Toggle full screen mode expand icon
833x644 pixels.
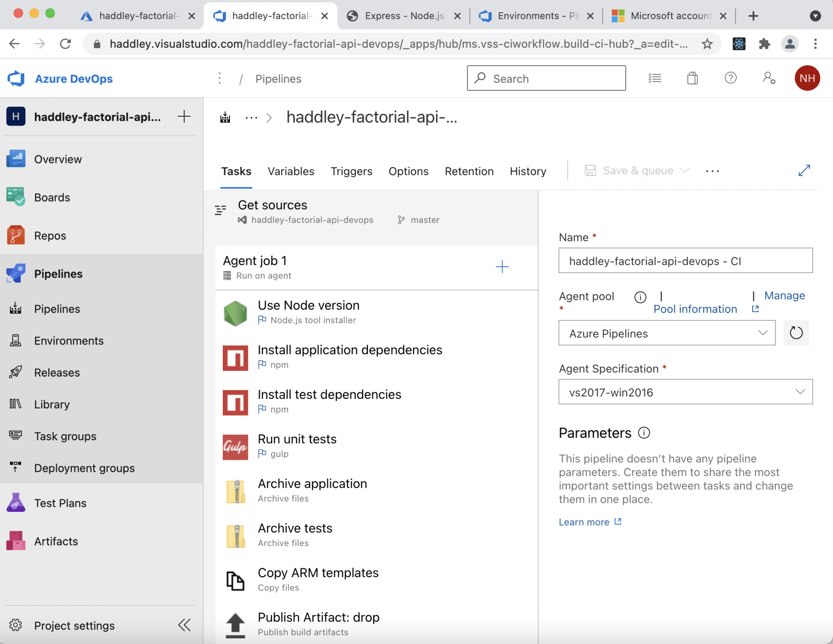tap(804, 171)
